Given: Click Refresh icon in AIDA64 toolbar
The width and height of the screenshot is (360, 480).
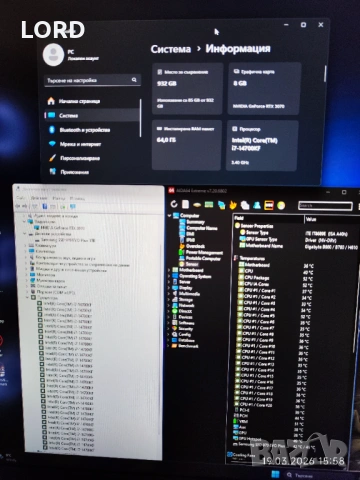Looking at the screenshot, I should point(174,204).
